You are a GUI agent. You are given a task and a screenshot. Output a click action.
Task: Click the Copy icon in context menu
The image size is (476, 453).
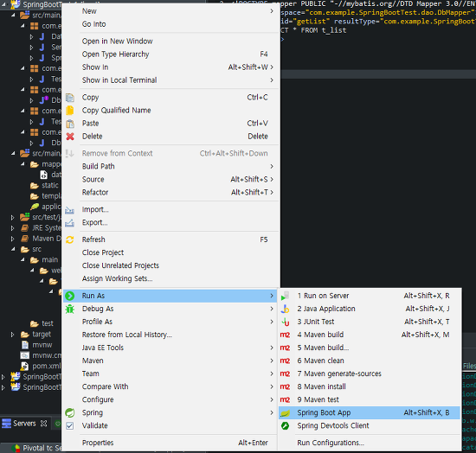(70, 98)
